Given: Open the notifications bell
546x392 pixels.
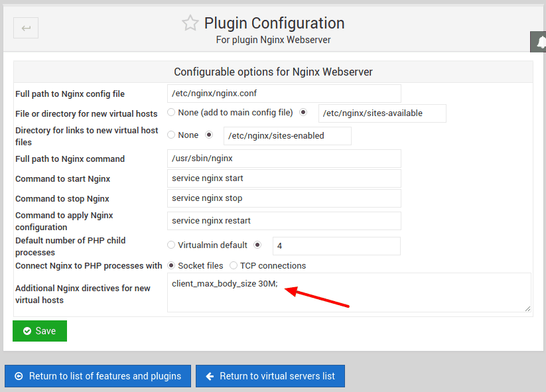Looking at the screenshot, I should [x=539, y=42].
